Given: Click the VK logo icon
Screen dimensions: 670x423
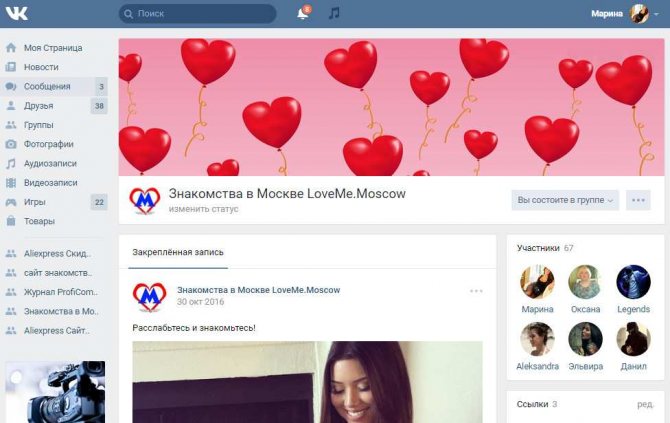Looking at the screenshot, I should [x=16, y=13].
